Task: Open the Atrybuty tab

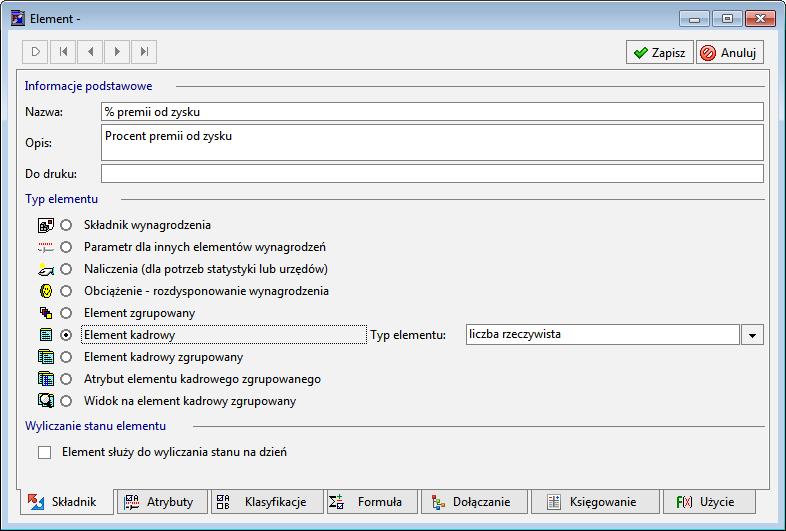Action: click(162, 502)
